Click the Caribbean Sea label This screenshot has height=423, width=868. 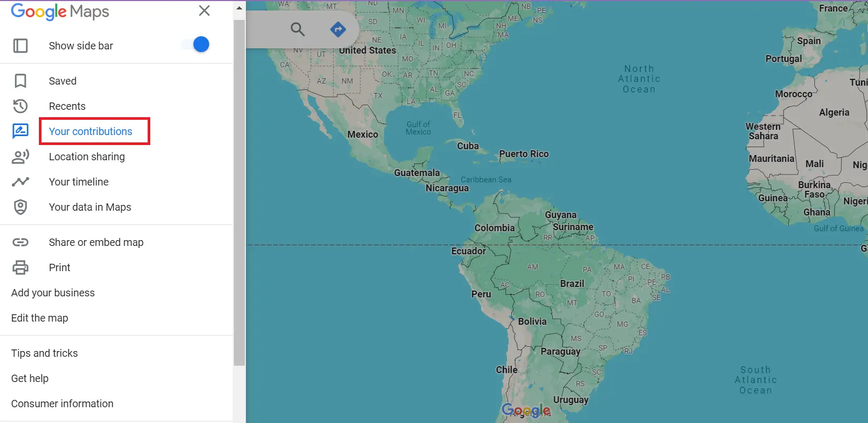coord(486,180)
